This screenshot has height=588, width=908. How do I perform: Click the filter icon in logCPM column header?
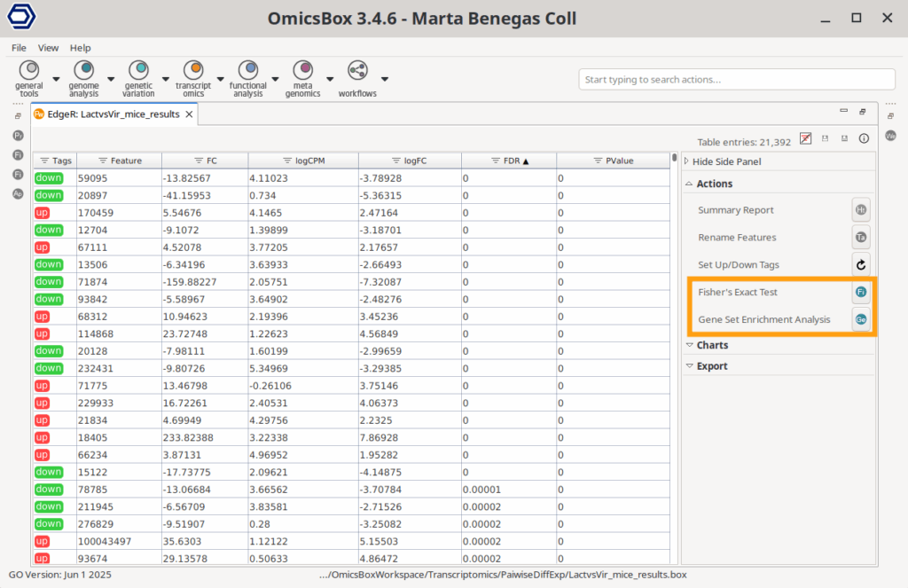pos(287,161)
